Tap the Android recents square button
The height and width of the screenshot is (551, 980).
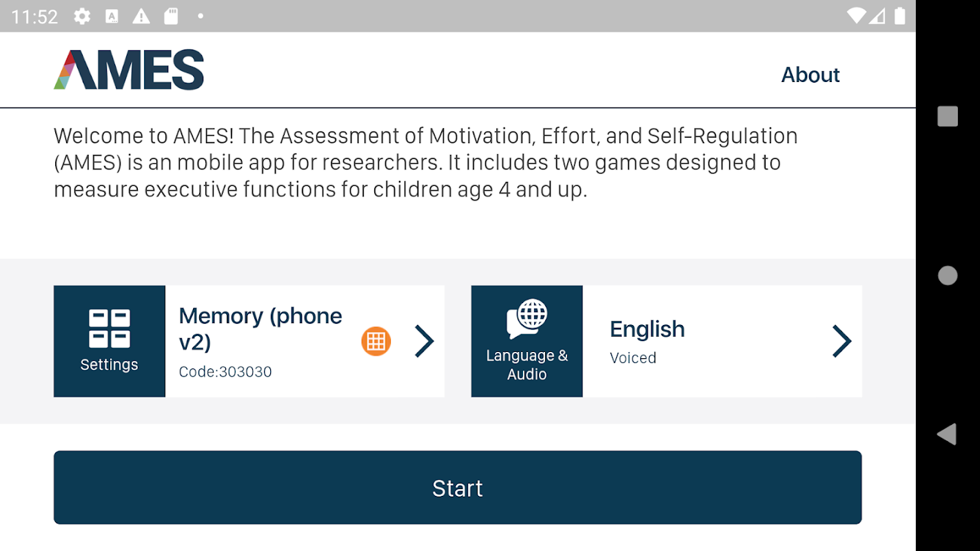pos(948,116)
